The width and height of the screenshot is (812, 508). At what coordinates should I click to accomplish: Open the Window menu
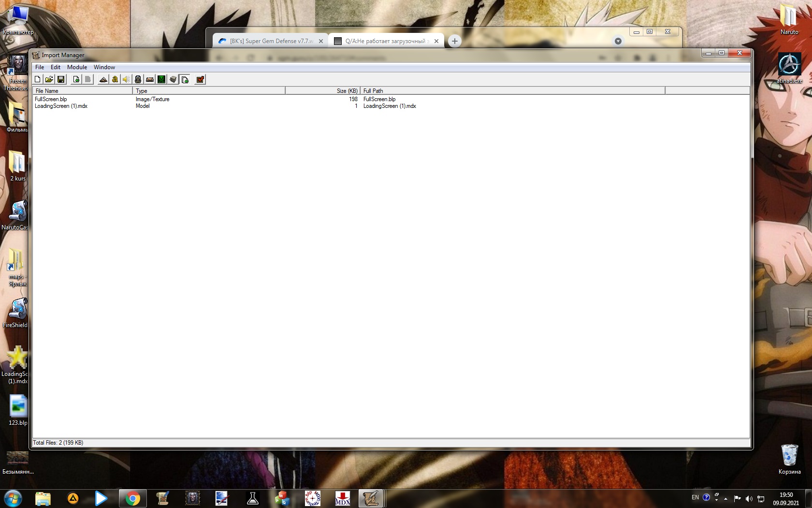[x=104, y=67]
